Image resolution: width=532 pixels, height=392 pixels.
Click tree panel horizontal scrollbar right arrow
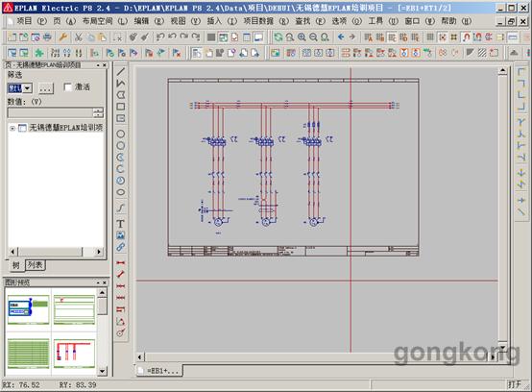[99, 252]
